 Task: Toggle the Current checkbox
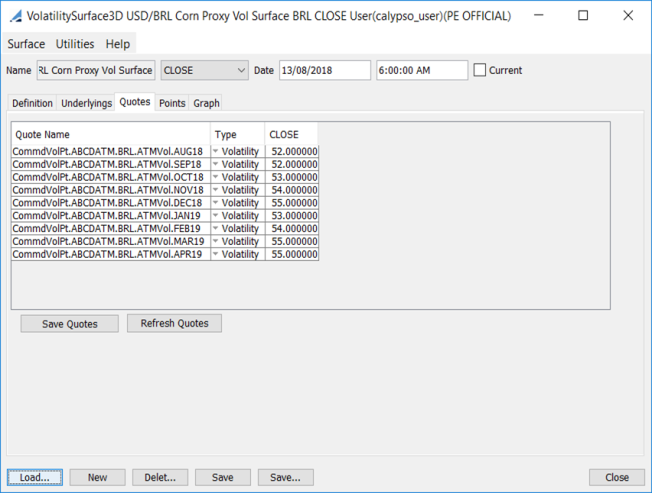(x=479, y=70)
